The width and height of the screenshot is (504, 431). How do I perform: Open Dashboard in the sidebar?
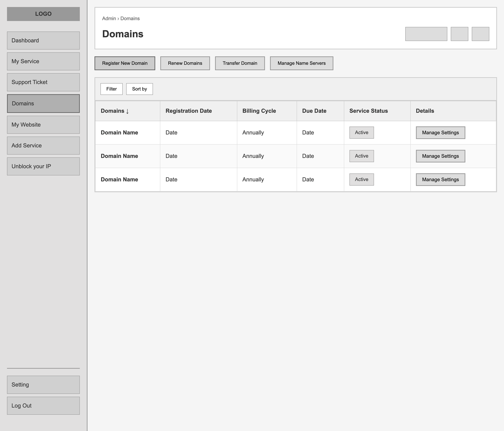pos(43,40)
